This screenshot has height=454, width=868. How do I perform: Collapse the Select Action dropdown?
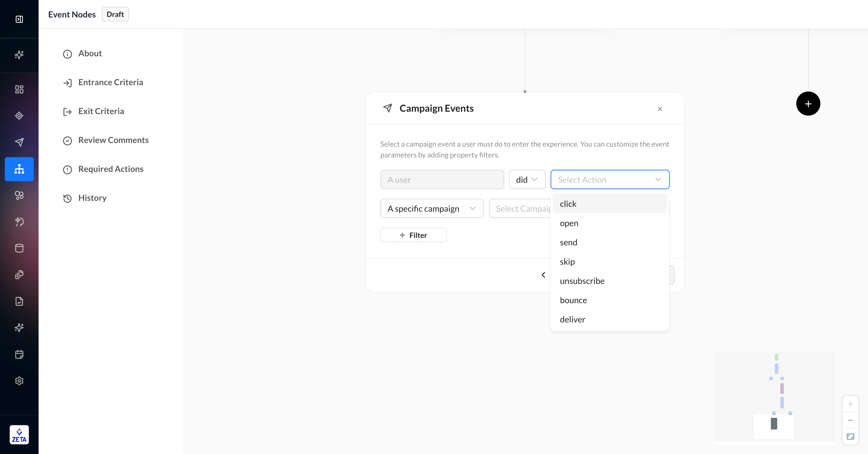(610, 179)
